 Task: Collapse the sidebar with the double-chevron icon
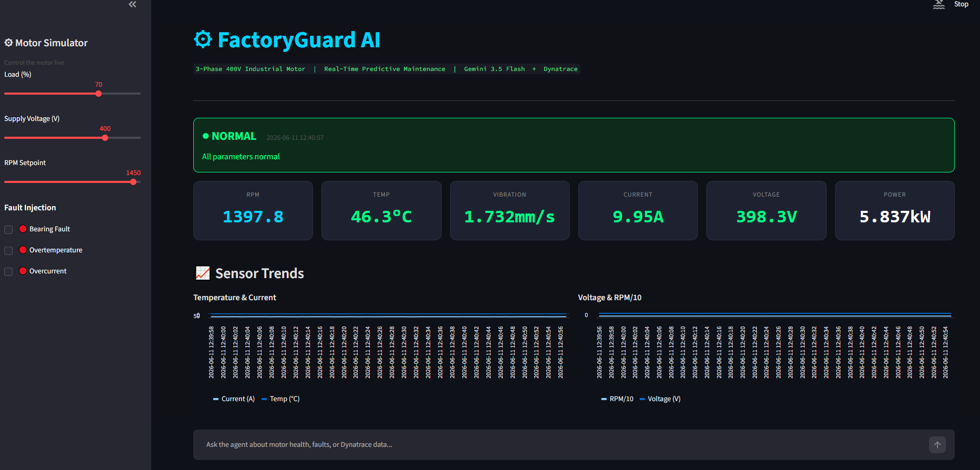click(x=132, y=4)
